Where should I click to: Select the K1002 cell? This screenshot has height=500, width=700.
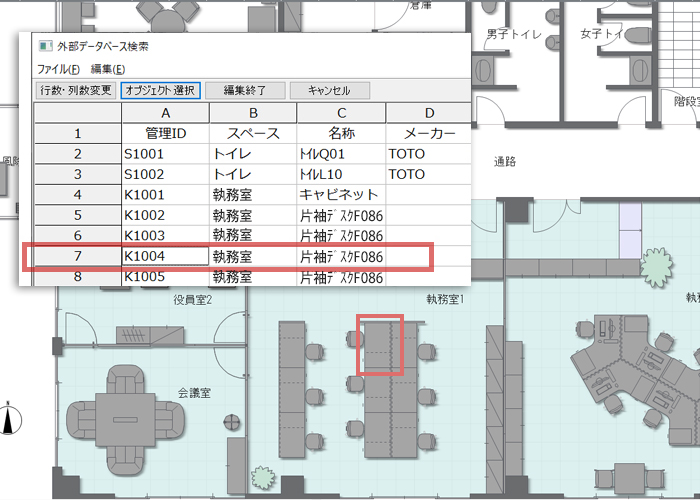(x=165, y=215)
